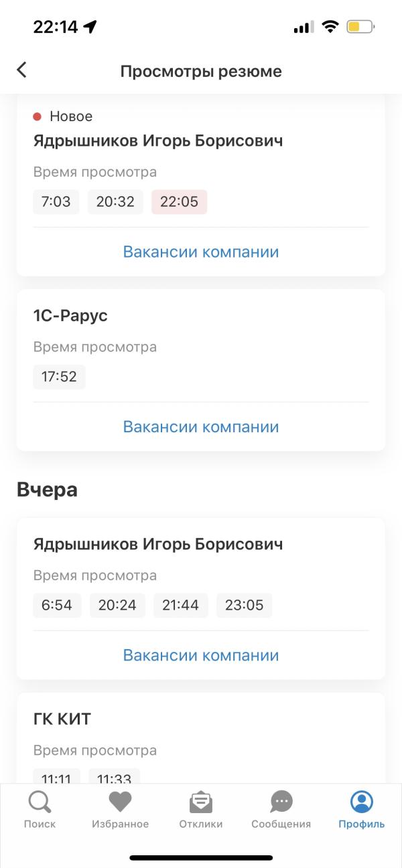The width and height of the screenshot is (402, 868).
Task: Tap the 6:54 view time chip
Action: [x=57, y=605]
